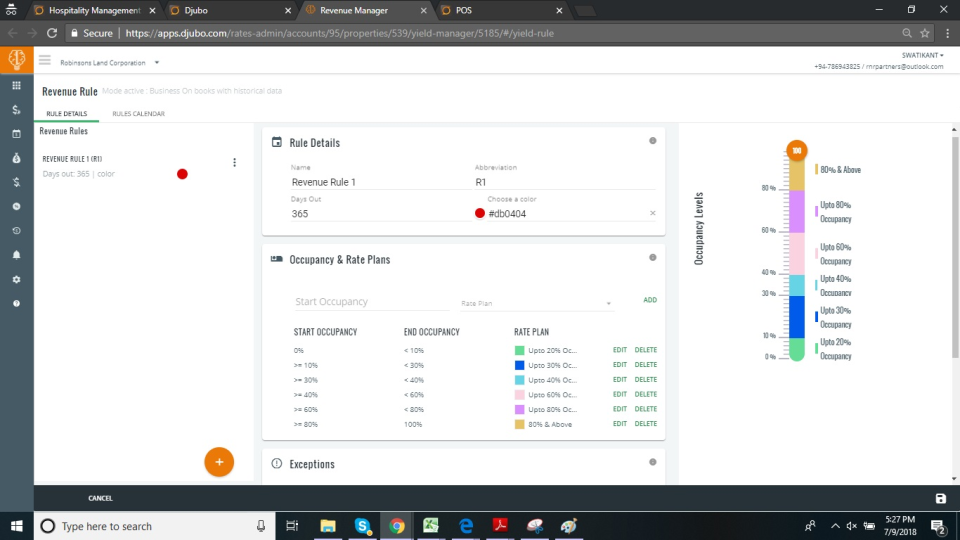Click the Exceptions info icon
Screen dimensions: 960x540
click(277, 463)
